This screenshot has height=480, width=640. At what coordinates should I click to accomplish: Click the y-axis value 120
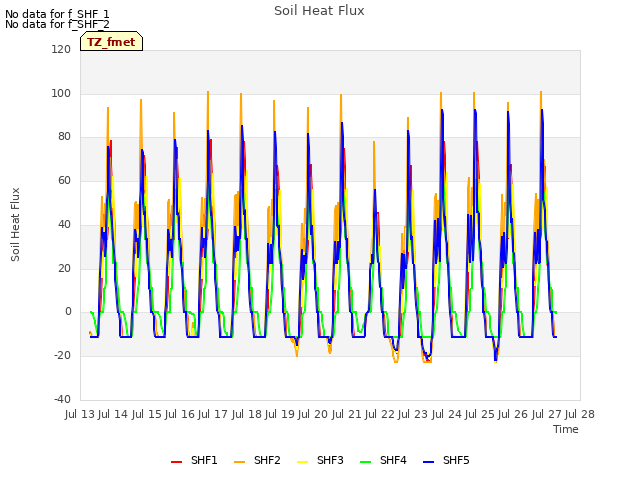click(61, 49)
